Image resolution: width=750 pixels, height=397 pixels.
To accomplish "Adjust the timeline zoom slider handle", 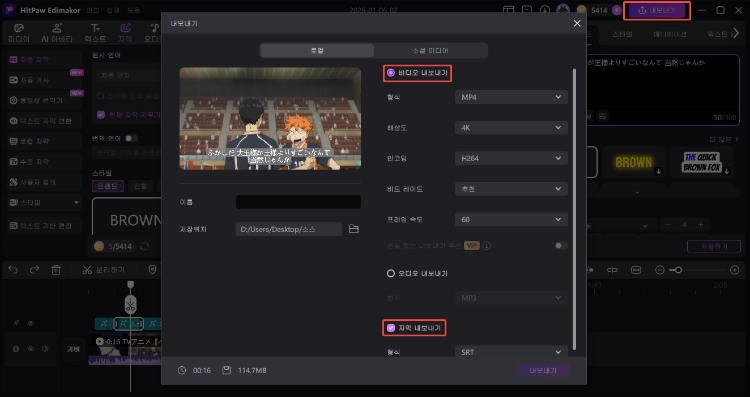I will 678,270.
